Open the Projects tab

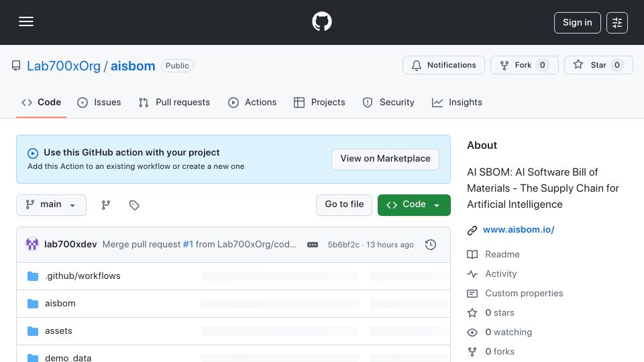pyautogui.click(x=319, y=102)
